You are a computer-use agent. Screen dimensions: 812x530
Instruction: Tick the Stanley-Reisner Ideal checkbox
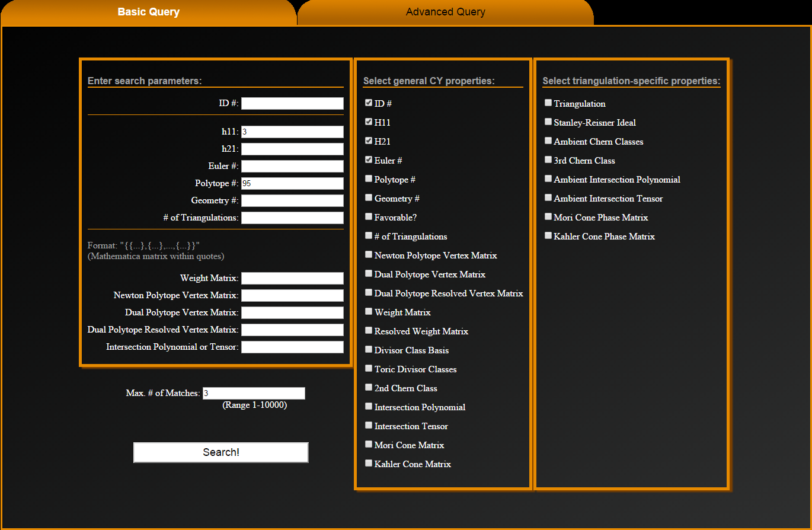[548, 122]
